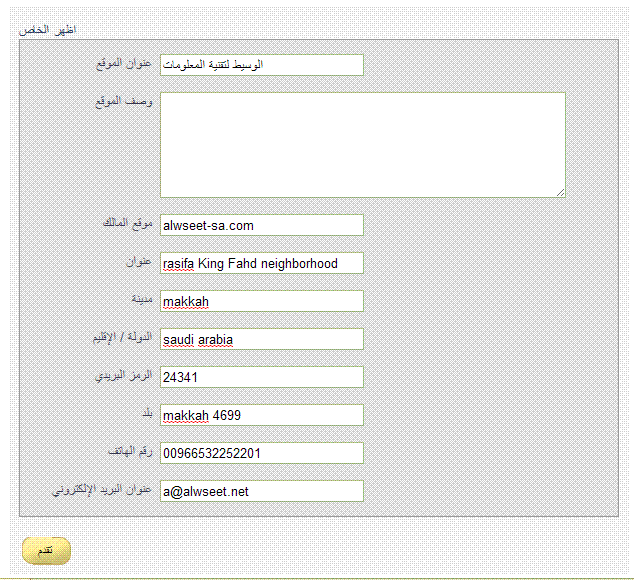
Task: Select the city field containing makkah only
Action: click(x=261, y=301)
